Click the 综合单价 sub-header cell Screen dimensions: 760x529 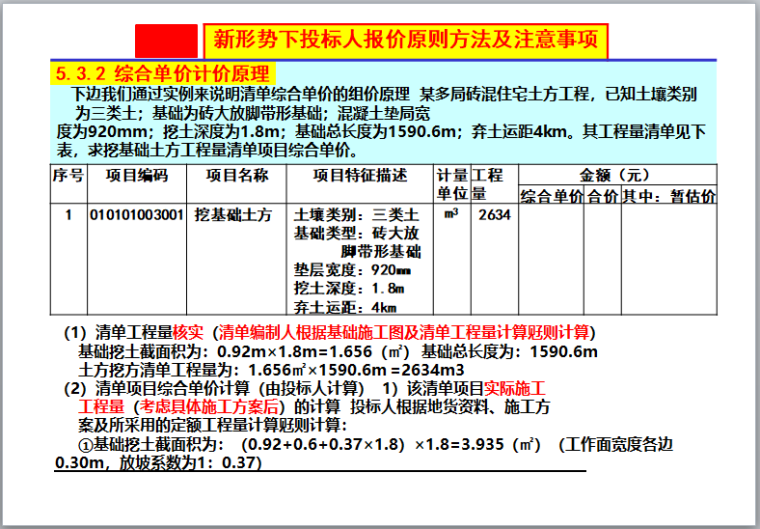point(551,196)
